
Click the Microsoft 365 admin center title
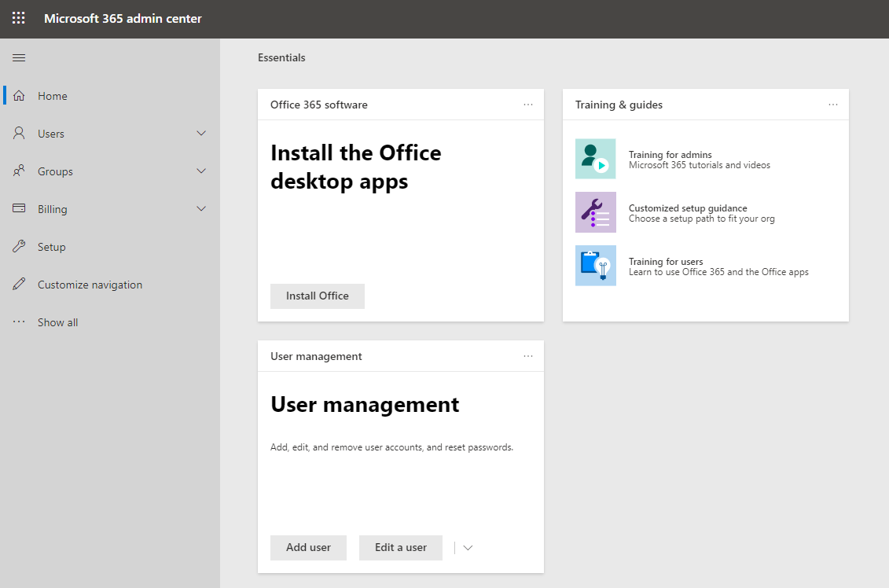(x=123, y=19)
